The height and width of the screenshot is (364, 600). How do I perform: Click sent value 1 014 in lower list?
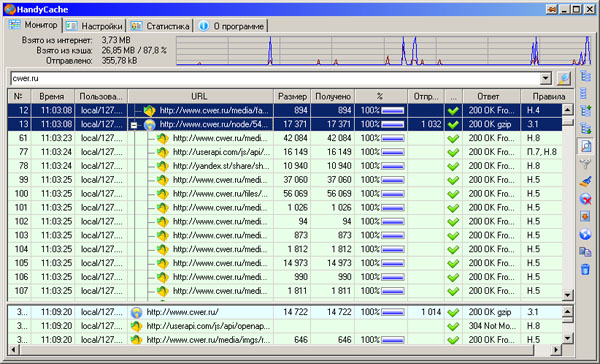[431, 312]
